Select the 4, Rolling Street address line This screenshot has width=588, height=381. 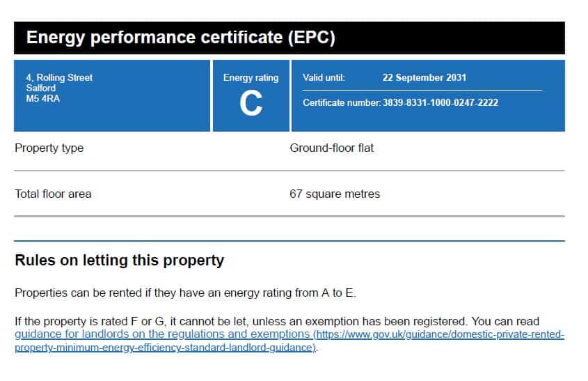[59, 78]
